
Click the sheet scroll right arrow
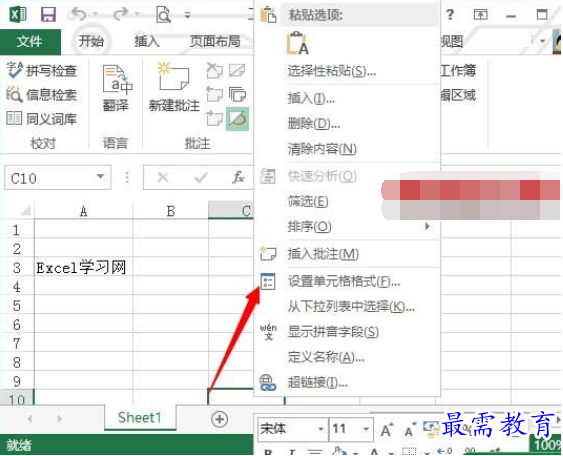tap(60, 419)
